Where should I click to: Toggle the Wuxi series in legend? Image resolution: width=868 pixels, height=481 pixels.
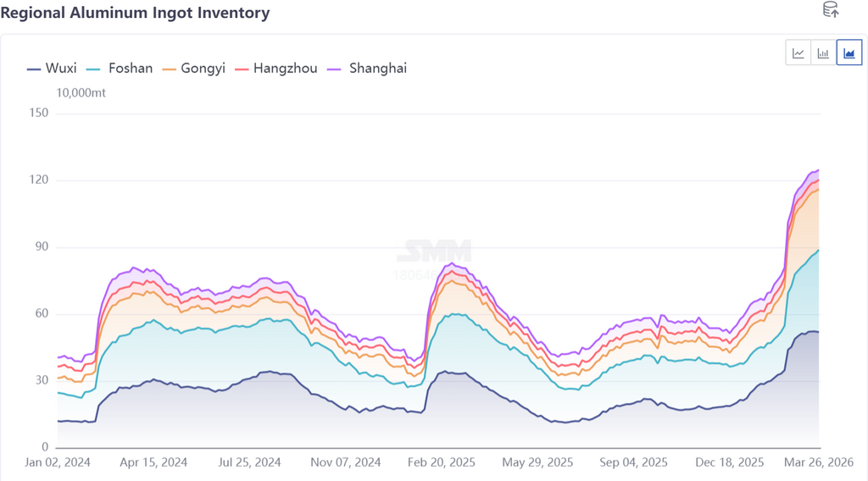coord(51,69)
